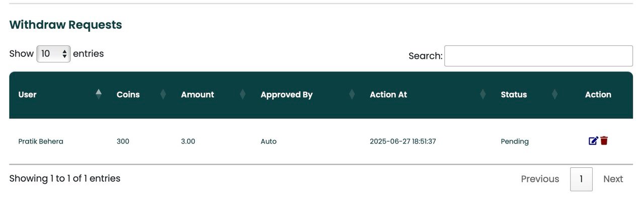
Task: Click sort arrows in Approved By header
Action: (x=352, y=95)
